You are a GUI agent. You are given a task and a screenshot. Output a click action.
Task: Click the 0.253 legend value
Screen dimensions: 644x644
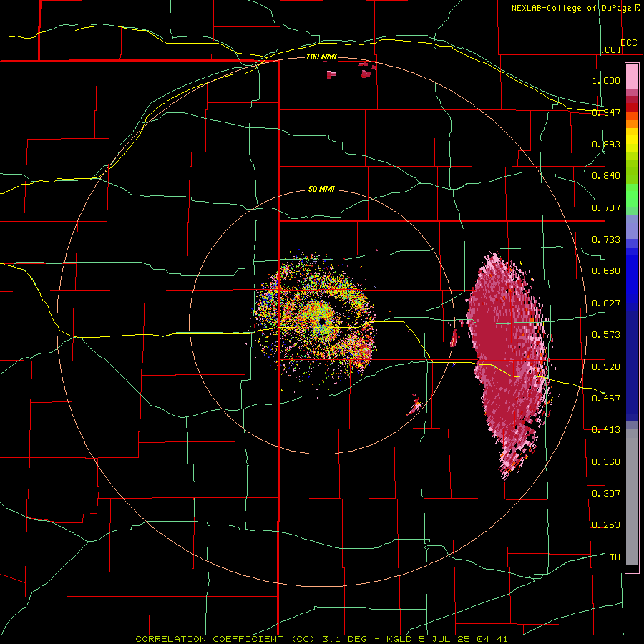click(606, 525)
